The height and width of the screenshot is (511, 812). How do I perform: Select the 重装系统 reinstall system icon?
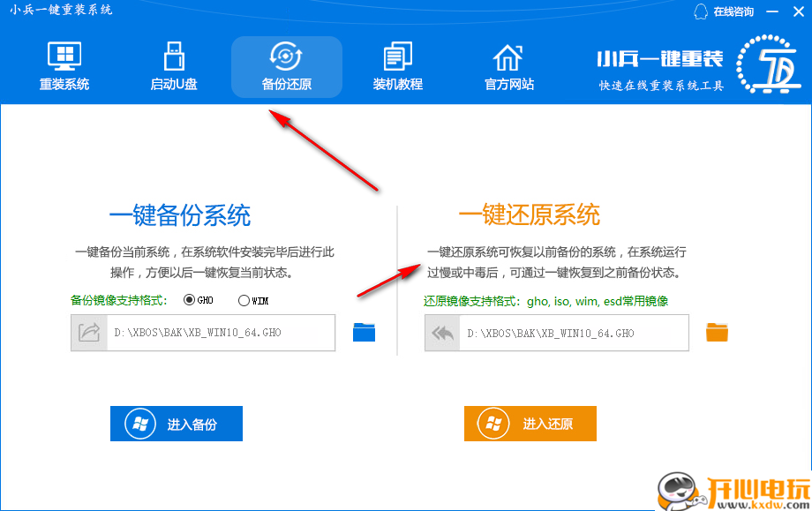[64, 66]
